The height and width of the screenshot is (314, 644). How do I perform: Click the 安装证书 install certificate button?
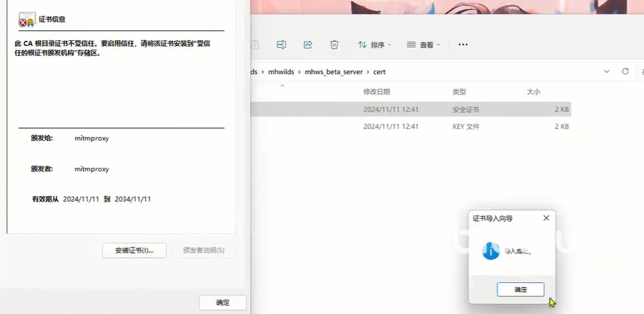pyautogui.click(x=134, y=250)
